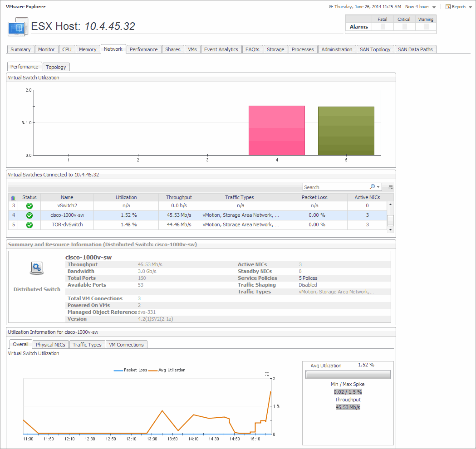Click the search magnifier icon

[373, 187]
